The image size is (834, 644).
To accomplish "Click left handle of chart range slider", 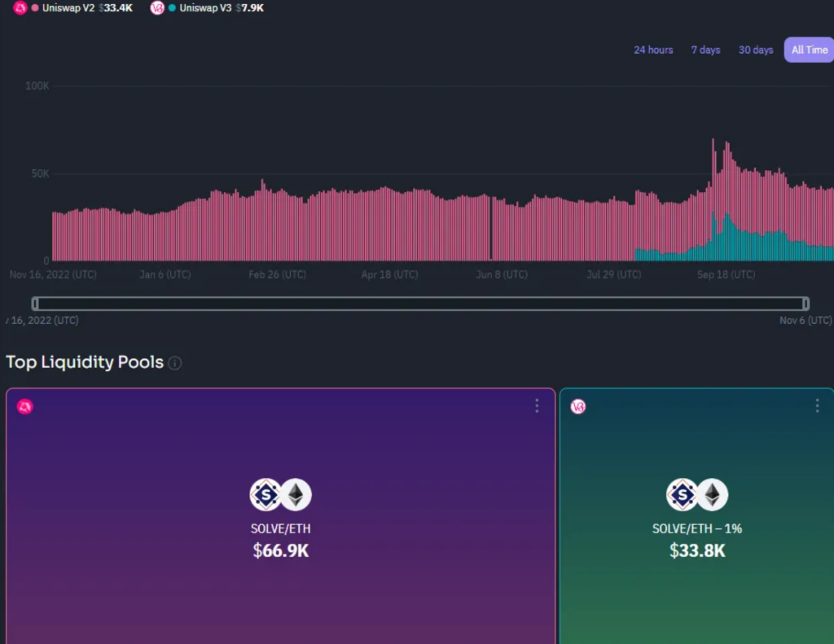I will pyautogui.click(x=35, y=304).
